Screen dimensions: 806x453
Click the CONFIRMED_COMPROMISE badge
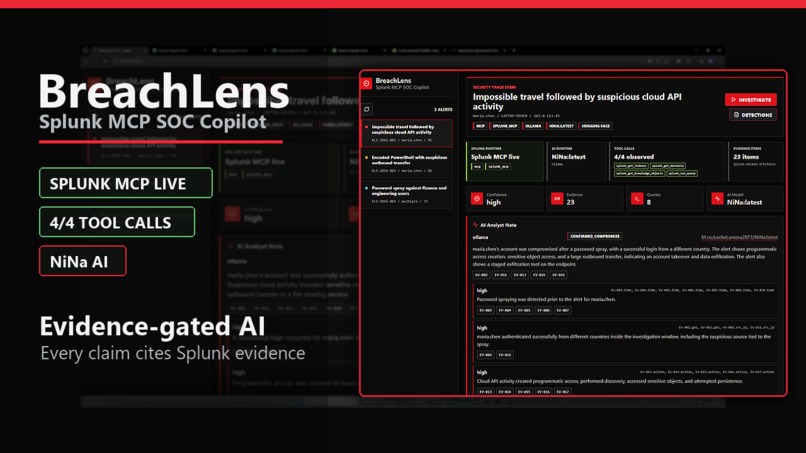pyautogui.click(x=595, y=236)
